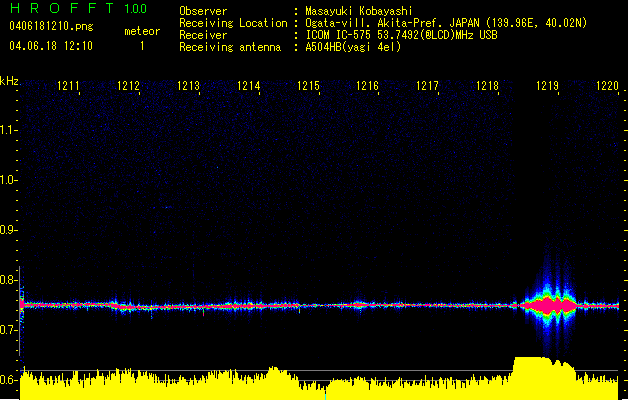Click the 1213 time axis marker
Viewport: 629px width, 400px height.
[189, 86]
